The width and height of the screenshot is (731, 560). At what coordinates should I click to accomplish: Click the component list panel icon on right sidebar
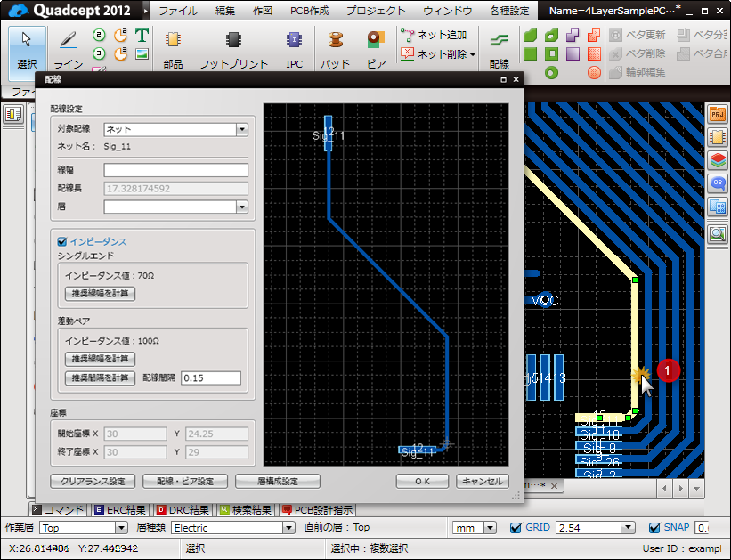point(718,137)
